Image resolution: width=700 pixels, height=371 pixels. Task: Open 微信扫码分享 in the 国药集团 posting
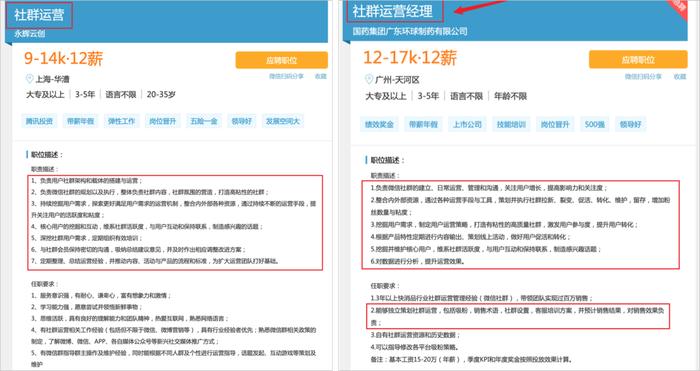click(x=643, y=77)
